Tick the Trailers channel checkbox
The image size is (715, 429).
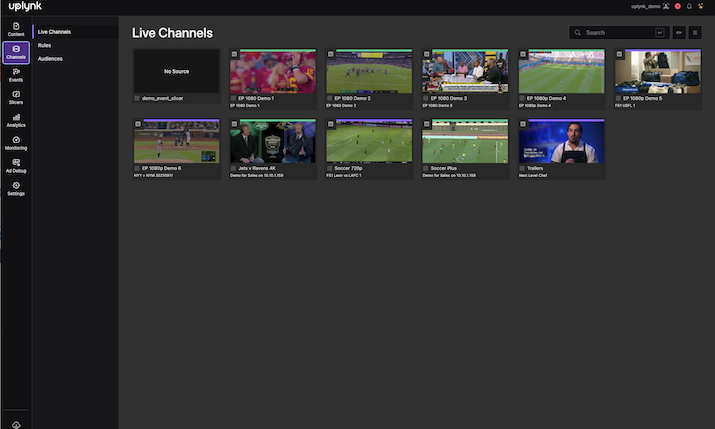point(522,168)
